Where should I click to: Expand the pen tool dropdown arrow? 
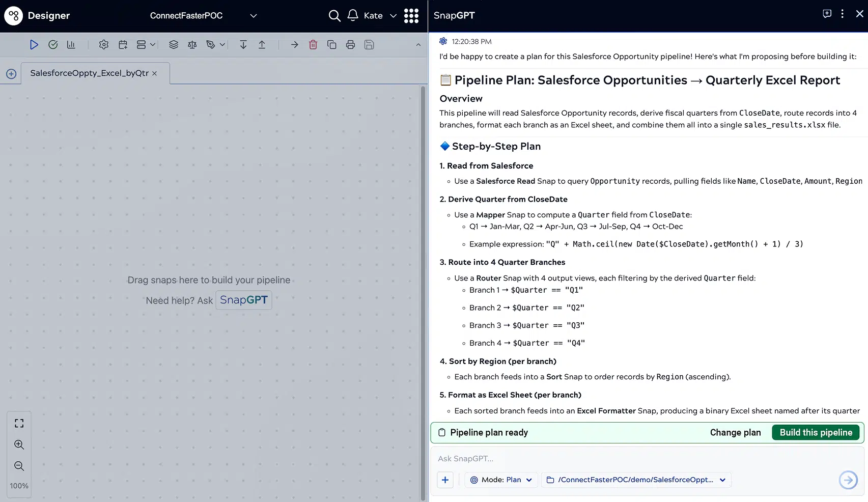tap(222, 45)
